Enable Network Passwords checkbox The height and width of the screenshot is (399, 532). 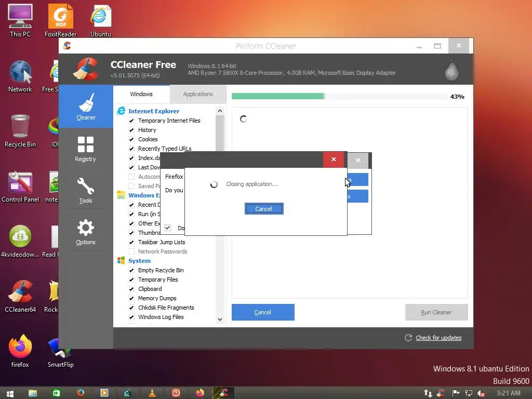(x=131, y=251)
